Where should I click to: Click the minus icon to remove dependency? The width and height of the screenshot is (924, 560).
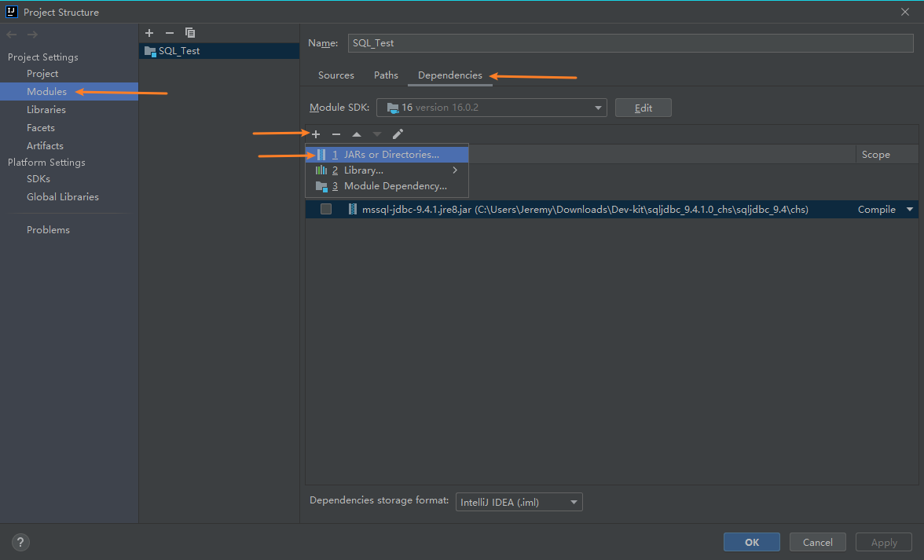[335, 134]
